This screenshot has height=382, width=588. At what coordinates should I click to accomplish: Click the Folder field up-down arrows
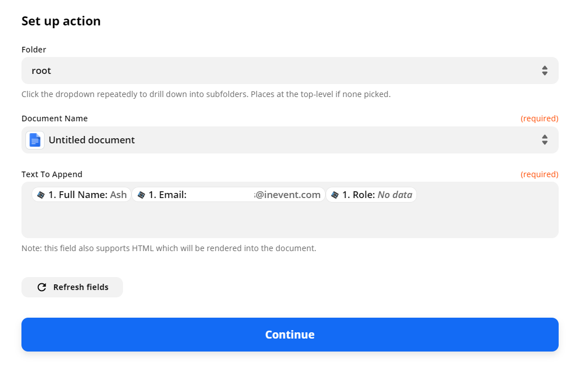(x=545, y=71)
